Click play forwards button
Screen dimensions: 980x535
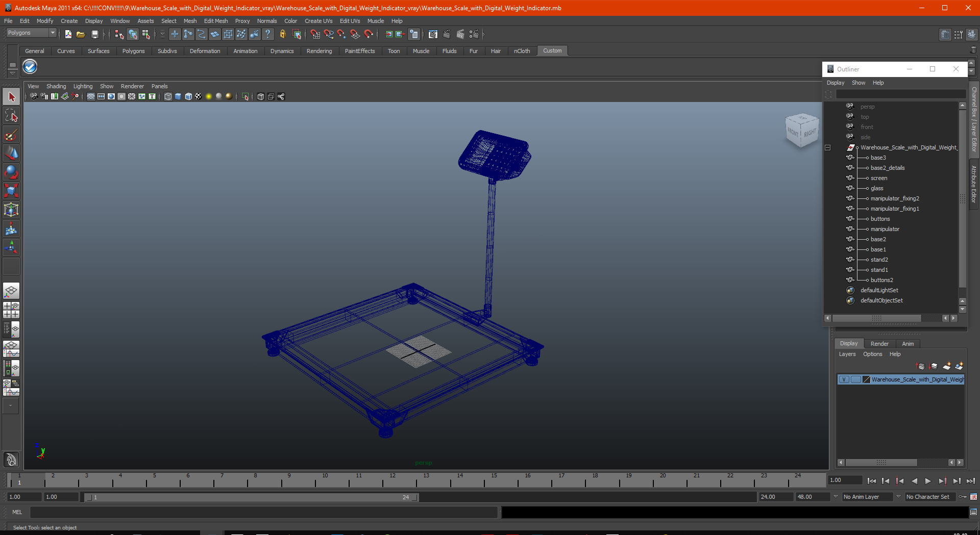(928, 481)
